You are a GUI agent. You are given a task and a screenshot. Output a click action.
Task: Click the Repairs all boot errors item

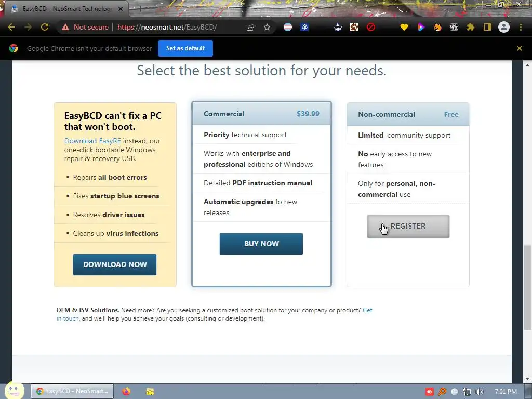click(x=110, y=177)
